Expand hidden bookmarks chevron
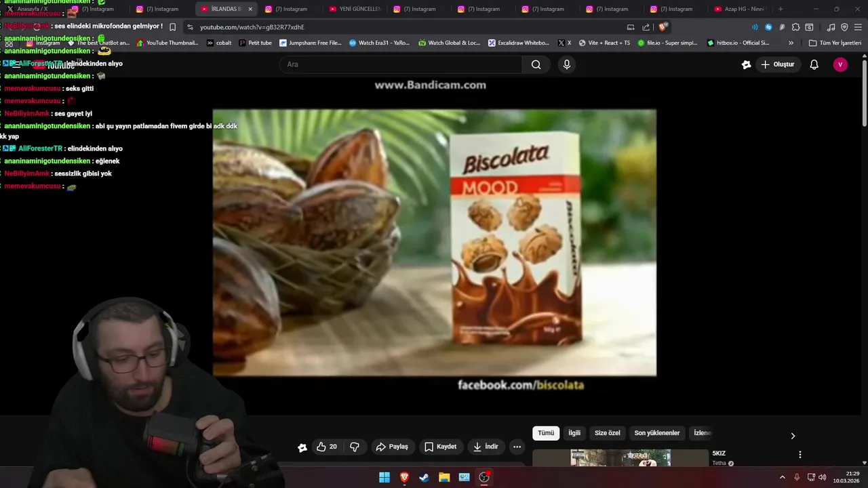 pyautogui.click(x=791, y=43)
